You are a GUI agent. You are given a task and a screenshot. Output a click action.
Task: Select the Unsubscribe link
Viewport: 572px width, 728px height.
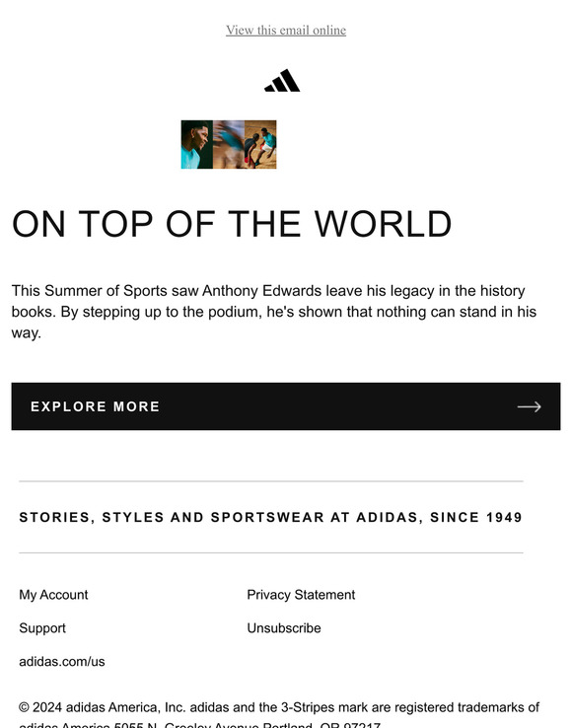pos(284,628)
